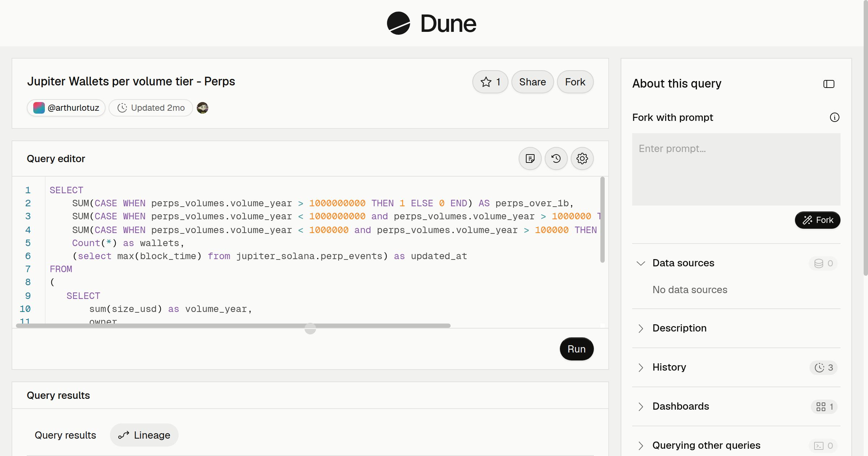
Task: Switch to the Query results tab
Action: click(65, 435)
